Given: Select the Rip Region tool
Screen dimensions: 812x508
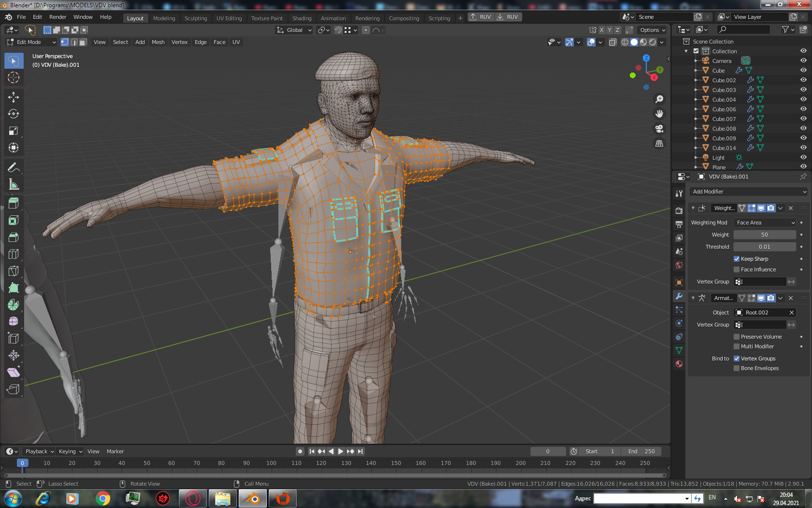Looking at the screenshot, I should (14, 389).
